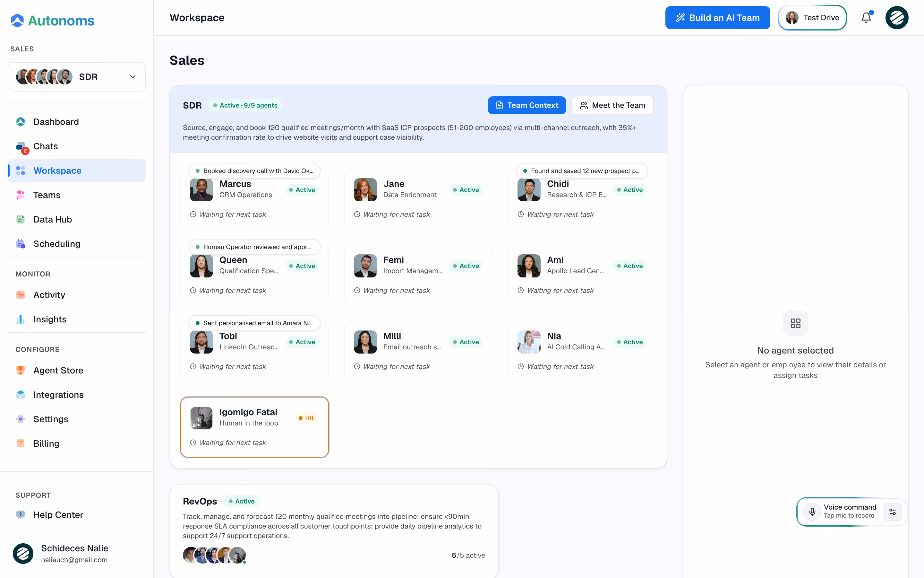Screen dimensions: 924x578
Task: Select Milli Email outreach card
Action: (418, 351)
